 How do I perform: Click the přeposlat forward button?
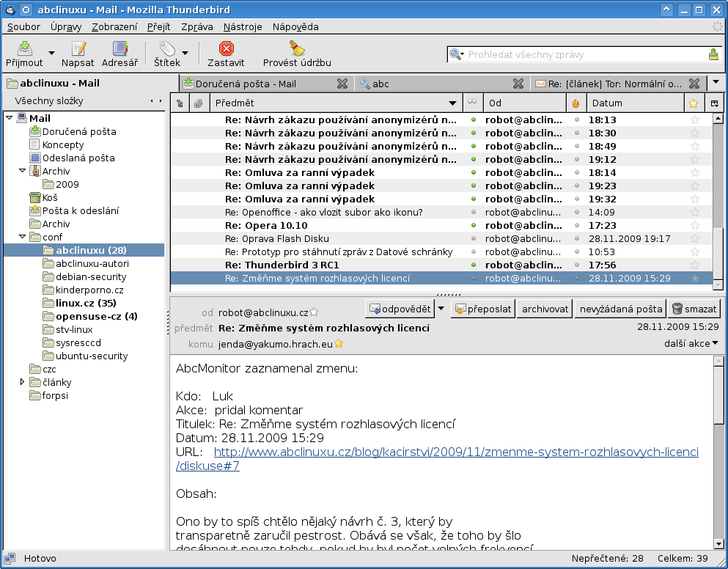483,309
